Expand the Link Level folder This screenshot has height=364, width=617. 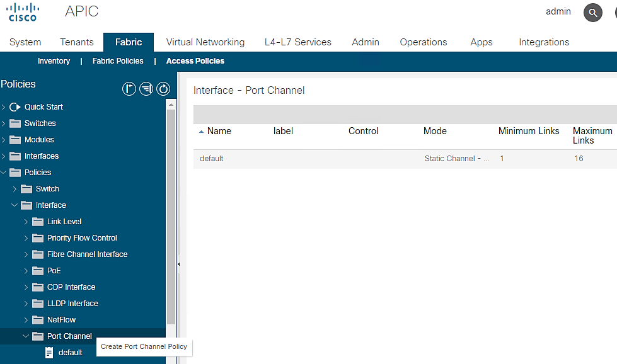tap(26, 222)
